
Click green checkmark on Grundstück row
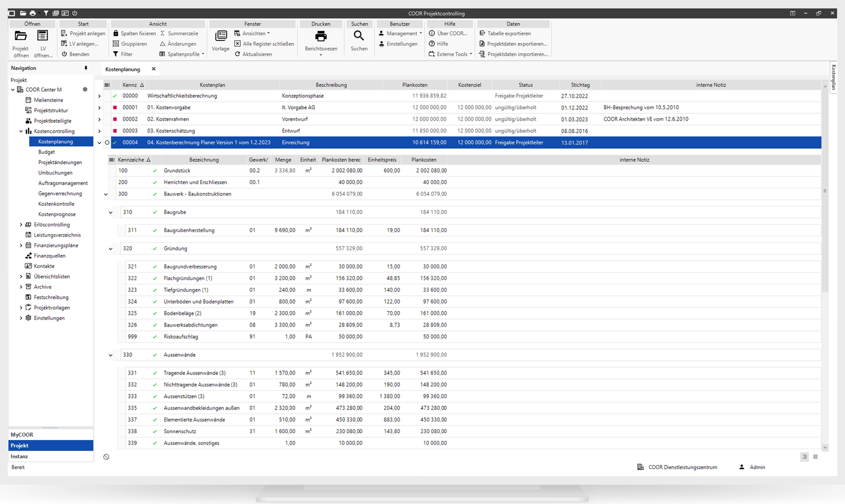point(155,171)
